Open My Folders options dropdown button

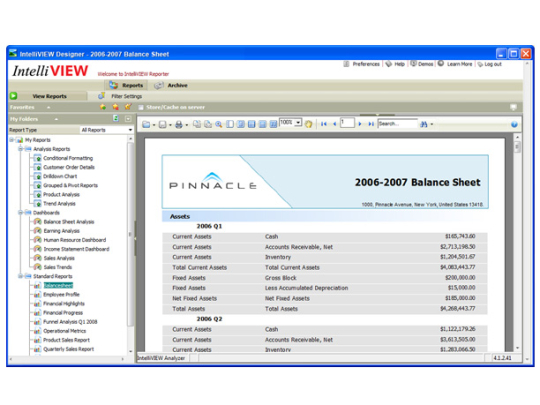pos(128,119)
